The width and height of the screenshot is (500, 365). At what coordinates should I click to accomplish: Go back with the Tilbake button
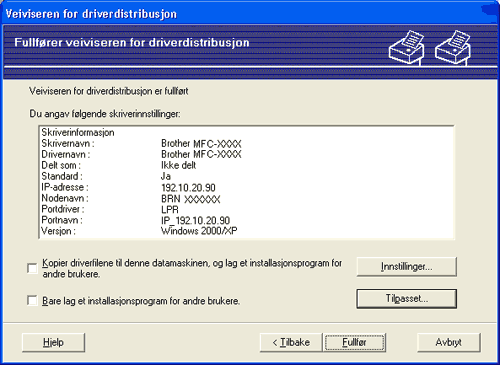click(291, 342)
